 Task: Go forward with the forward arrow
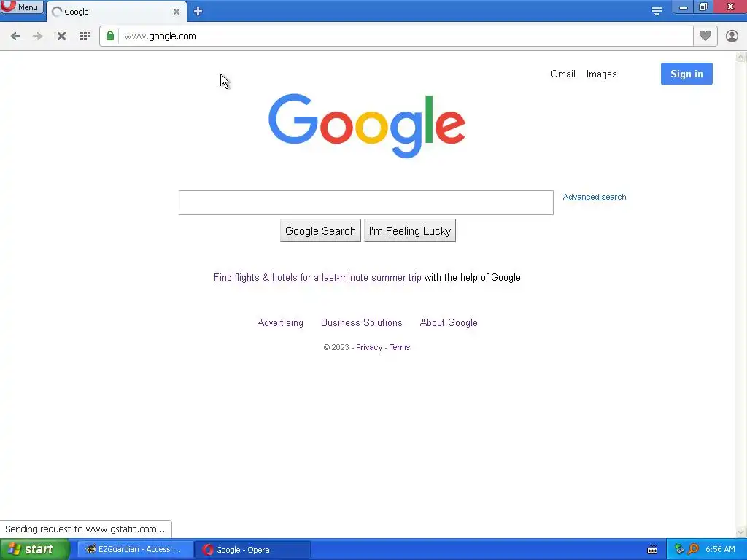(38, 36)
